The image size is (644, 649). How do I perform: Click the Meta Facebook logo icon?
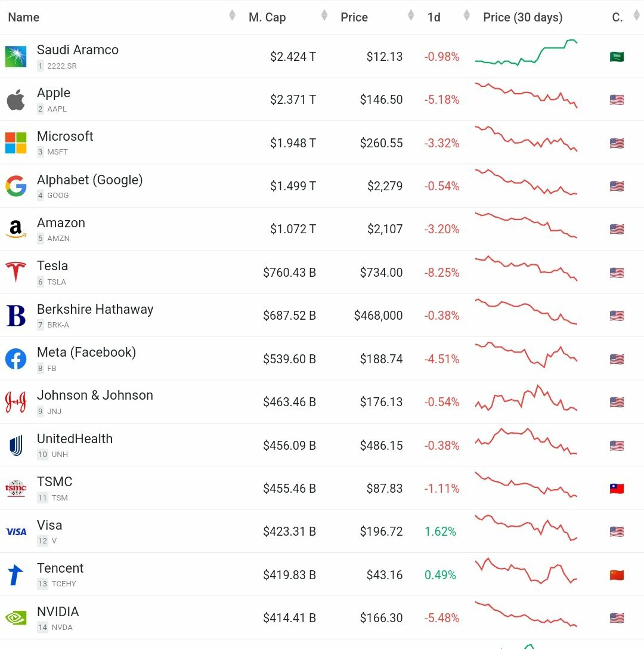[x=16, y=359]
